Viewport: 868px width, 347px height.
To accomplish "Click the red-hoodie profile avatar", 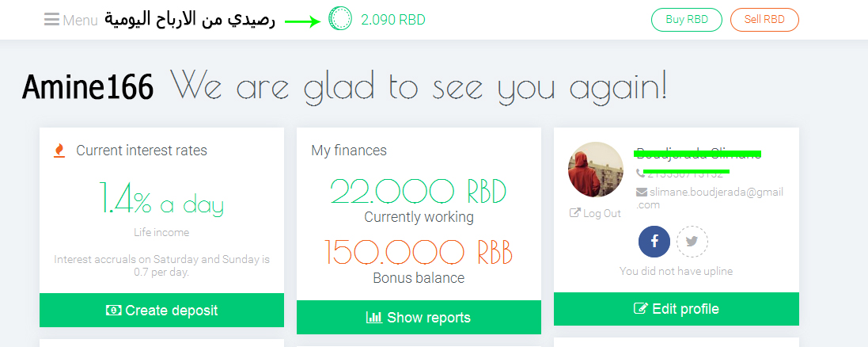I will tap(596, 170).
